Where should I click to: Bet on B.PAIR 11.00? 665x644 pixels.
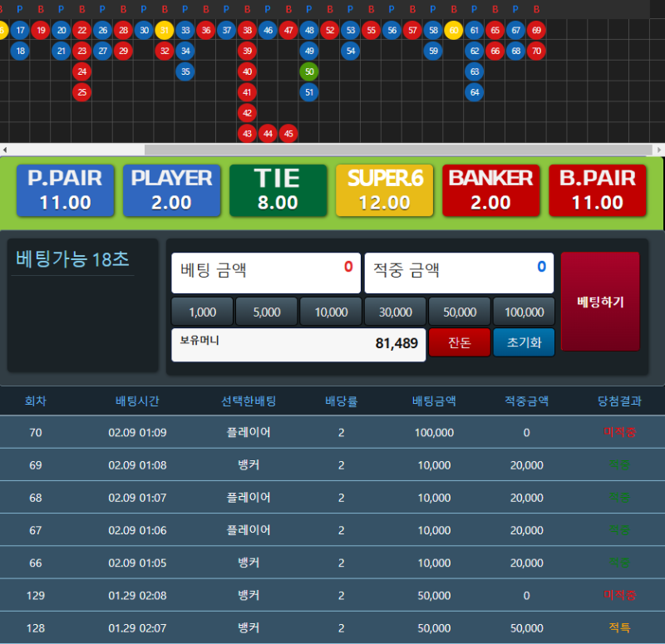(598, 190)
